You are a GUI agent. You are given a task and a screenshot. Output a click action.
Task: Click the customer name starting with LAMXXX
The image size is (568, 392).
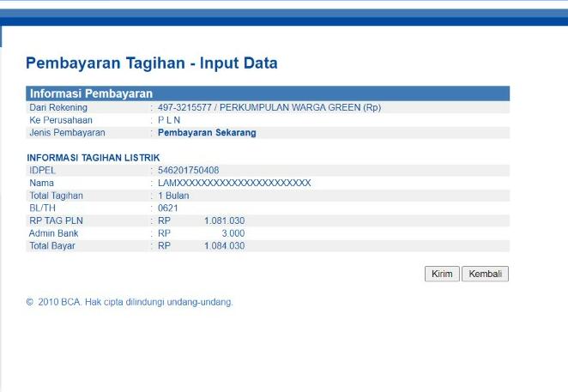[x=234, y=183]
